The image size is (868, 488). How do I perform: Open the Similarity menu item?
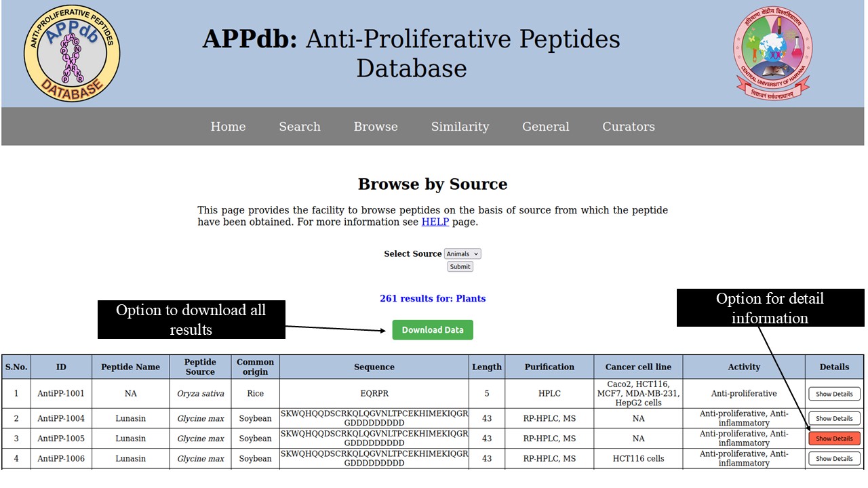pyautogui.click(x=460, y=127)
